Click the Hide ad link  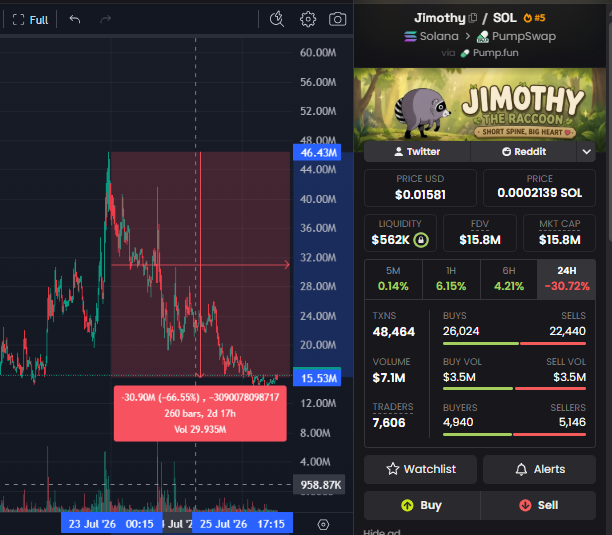point(382,531)
